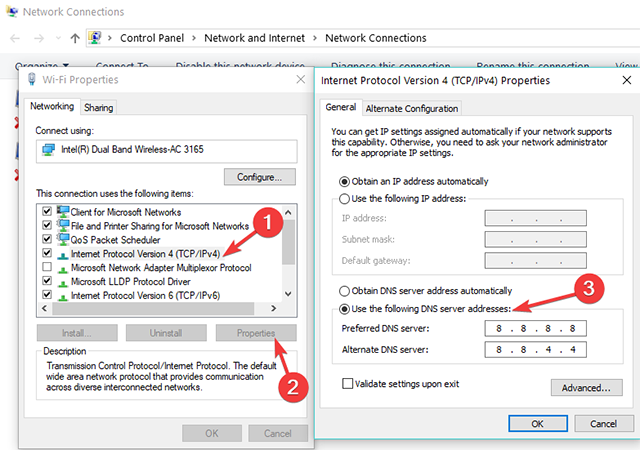Screen dimensions: 640x450
Task: Click the Control Panel address bar icon
Action: pyautogui.click(x=95, y=38)
